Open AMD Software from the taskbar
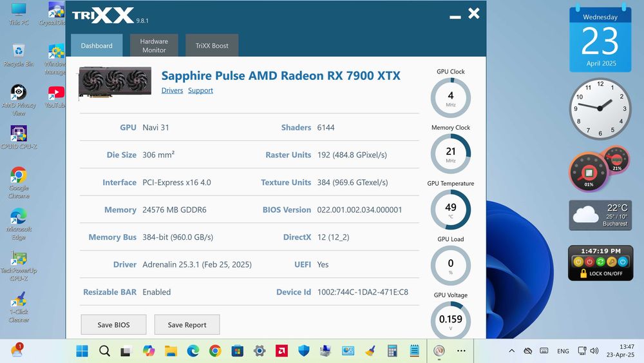644x363 pixels. coord(281,351)
